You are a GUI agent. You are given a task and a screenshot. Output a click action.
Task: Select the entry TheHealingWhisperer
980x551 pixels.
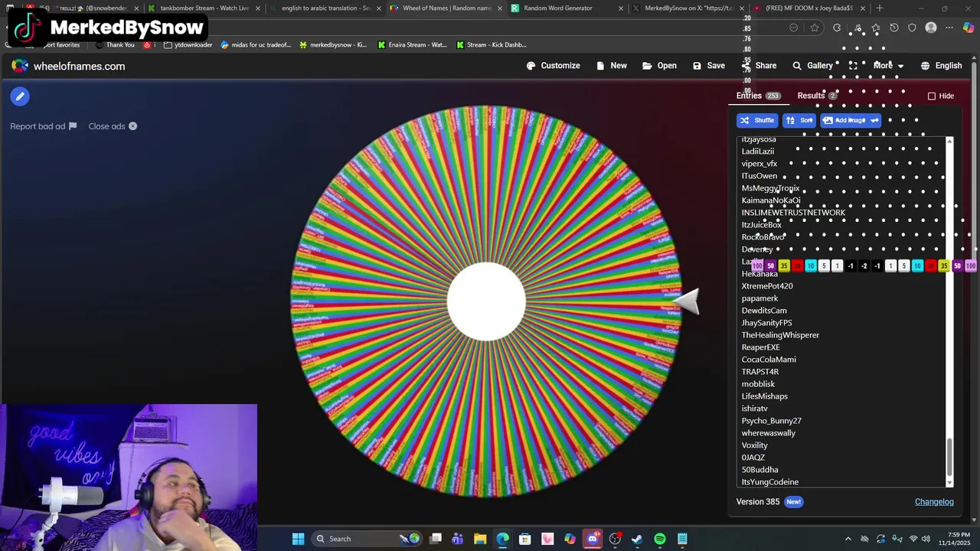[x=780, y=335]
